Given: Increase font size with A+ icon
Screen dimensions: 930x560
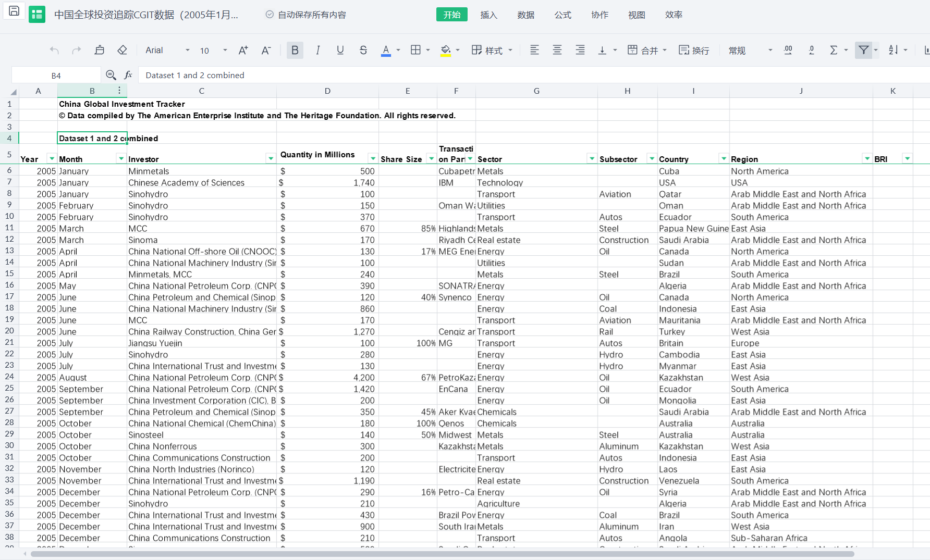Looking at the screenshot, I should 243,50.
